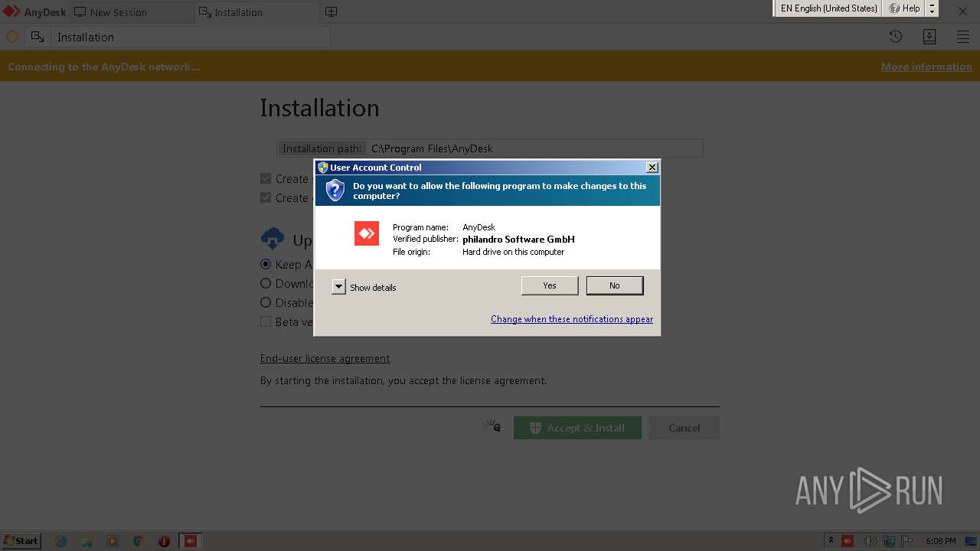Open the EN English language bar selector

tap(828, 8)
